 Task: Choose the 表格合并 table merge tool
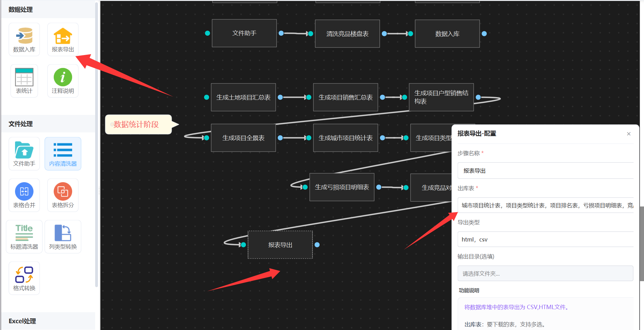[24, 195]
